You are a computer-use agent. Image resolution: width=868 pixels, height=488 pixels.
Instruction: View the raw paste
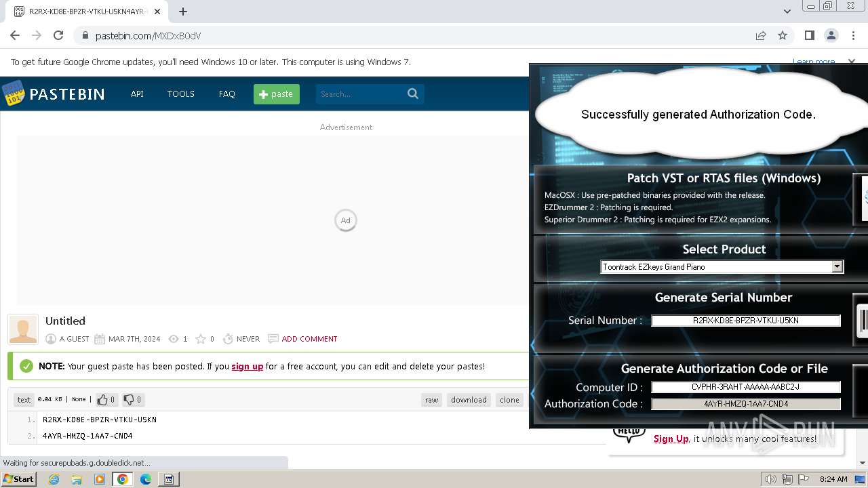(432, 400)
